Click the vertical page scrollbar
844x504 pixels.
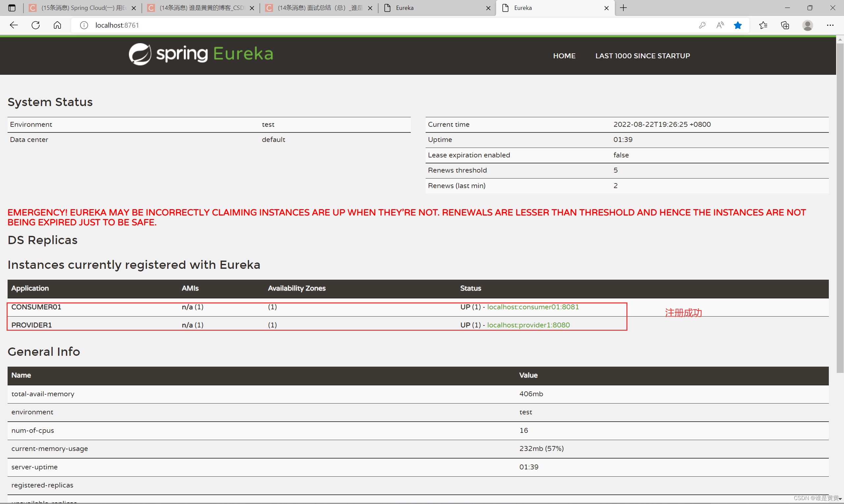(x=840, y=208)
